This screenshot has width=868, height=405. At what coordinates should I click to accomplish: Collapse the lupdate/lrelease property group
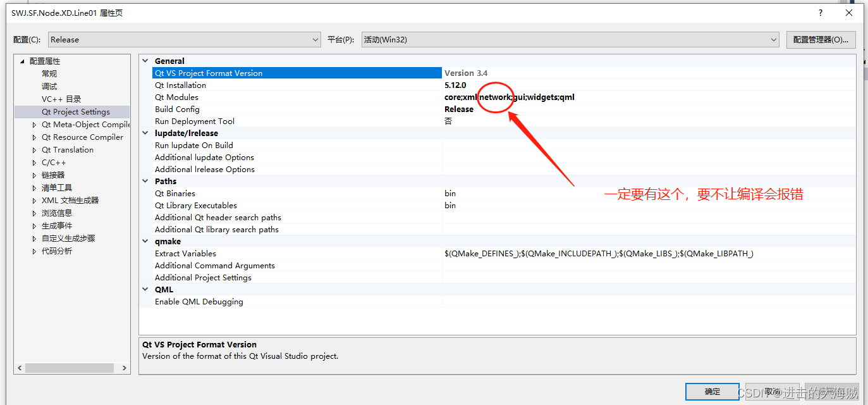[146, 134]
